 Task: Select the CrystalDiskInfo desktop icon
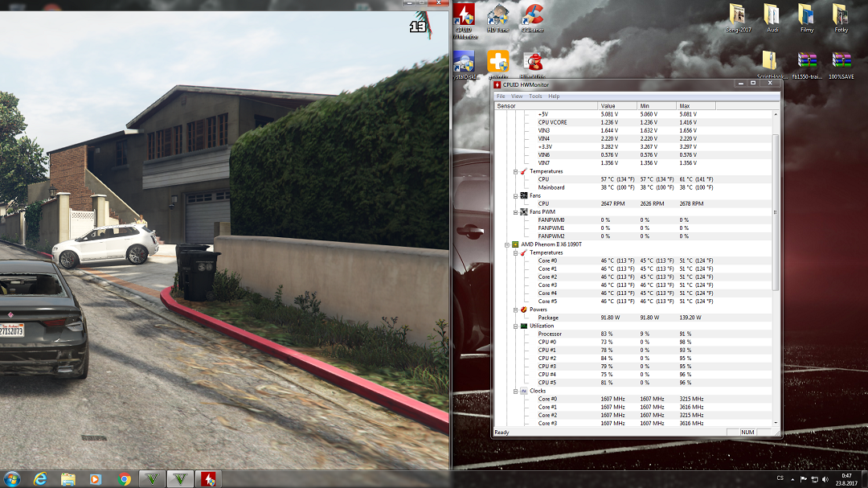(x=464, y=64)
